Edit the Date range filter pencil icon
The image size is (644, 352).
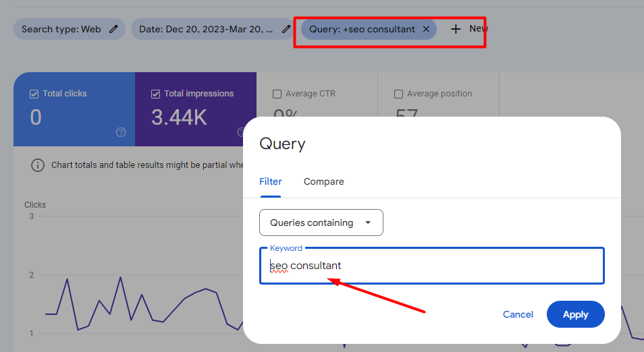click(286, 29)
